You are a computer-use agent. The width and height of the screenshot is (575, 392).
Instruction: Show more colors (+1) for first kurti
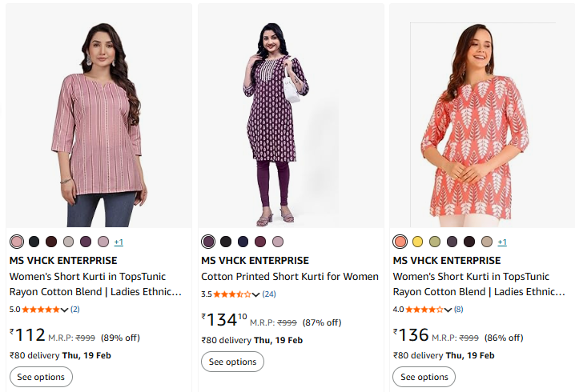[x=119, y=242]
